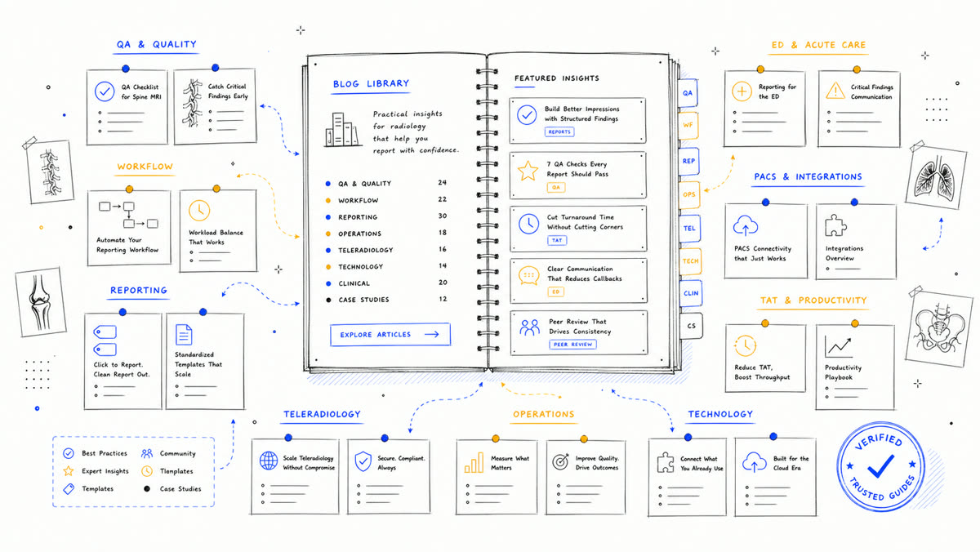Click the Verified Trusted Guides stamp
Viewport: 980px width, 552px height.
[x=880, y=467]
